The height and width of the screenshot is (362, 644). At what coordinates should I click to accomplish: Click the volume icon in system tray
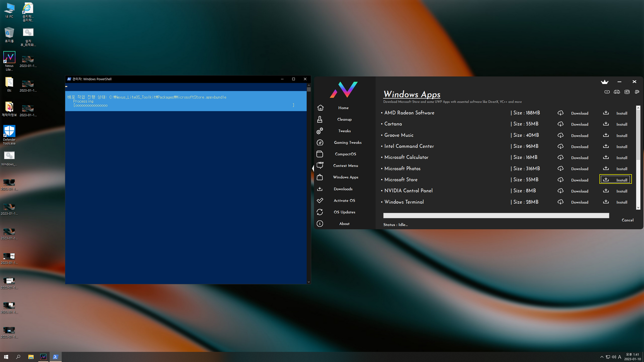pos(614,357)
